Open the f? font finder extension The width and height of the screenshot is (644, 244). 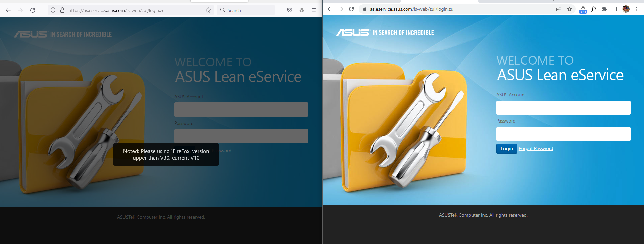coord(594,9)
